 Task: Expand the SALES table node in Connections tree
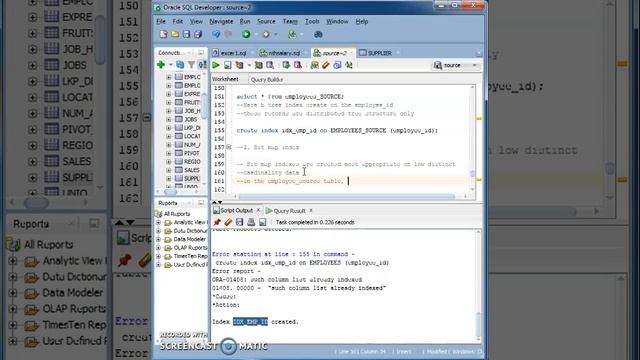click(169, 170)
